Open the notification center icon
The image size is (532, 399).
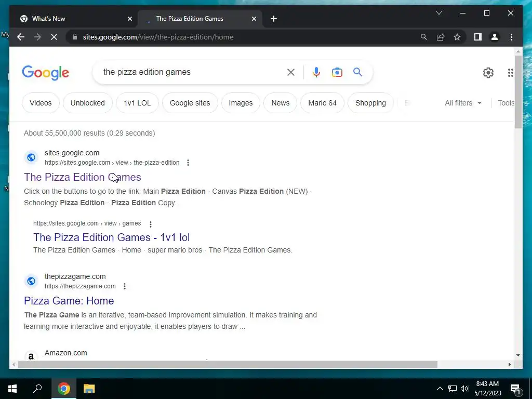tap(515, 389)
